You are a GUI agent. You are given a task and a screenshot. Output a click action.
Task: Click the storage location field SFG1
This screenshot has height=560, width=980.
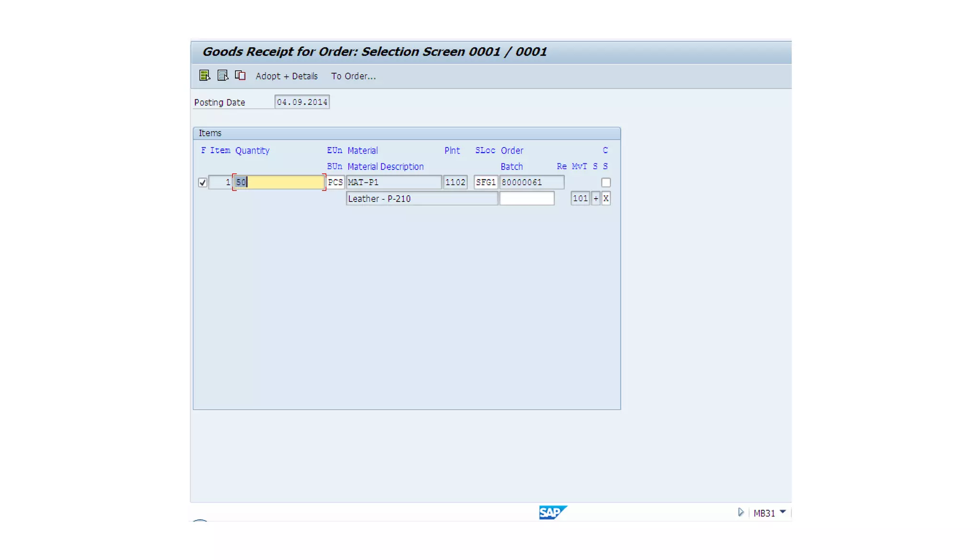click(x=485, y=182)
